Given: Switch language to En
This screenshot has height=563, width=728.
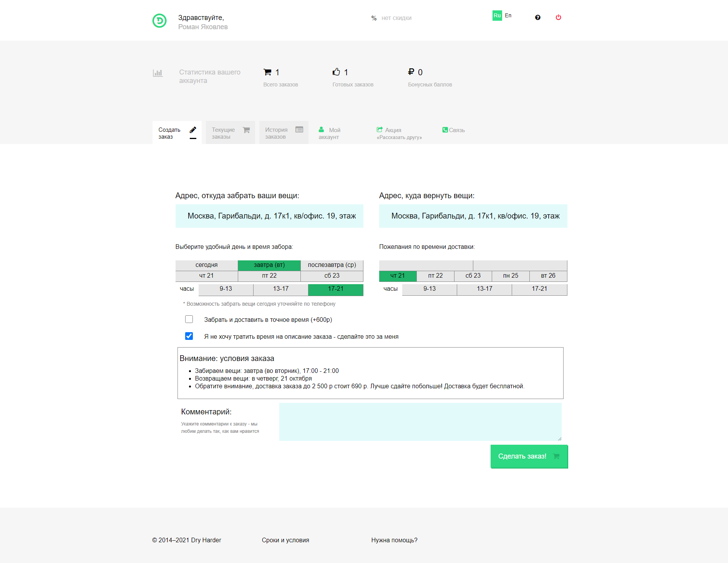Looking at the screenshot, I should [x=508, y=15].
